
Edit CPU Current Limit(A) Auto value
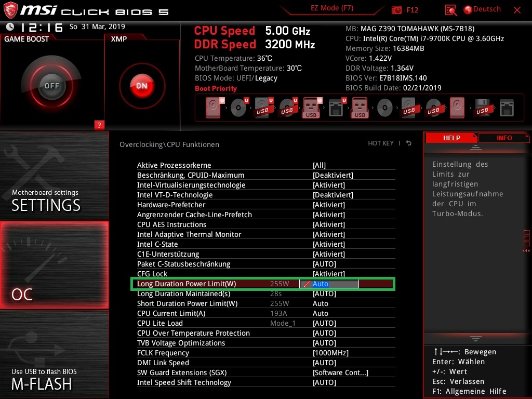[320, 313]
